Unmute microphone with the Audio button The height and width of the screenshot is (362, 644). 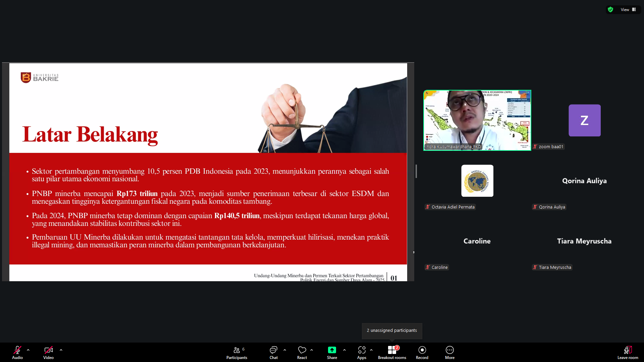click(17, 352)
